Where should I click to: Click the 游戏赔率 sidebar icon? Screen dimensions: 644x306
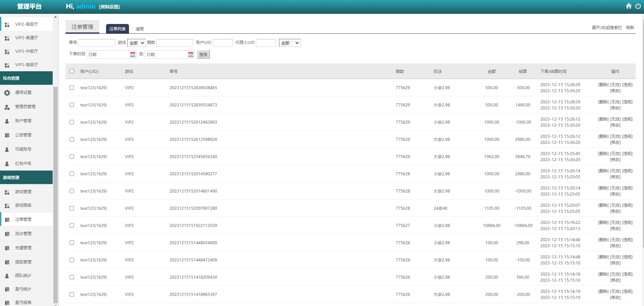[x=7, y=205]
